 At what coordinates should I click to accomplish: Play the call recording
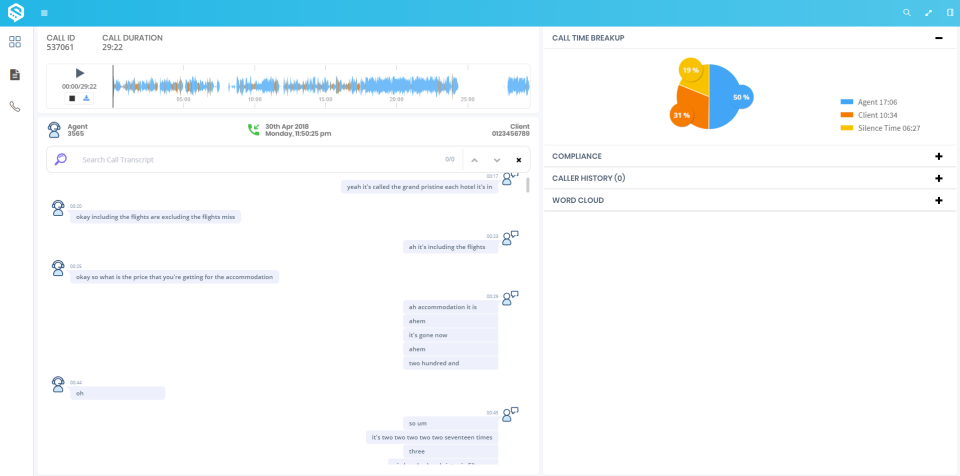(x=80, y=74)
